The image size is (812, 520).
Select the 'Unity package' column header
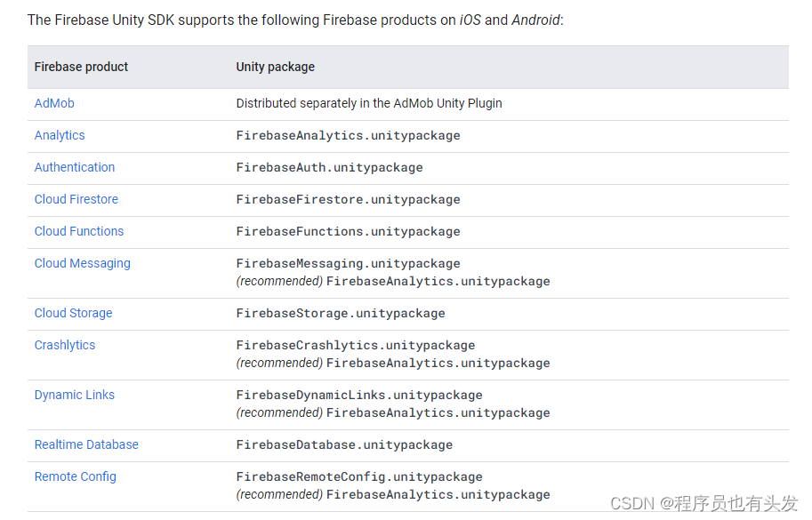[x=276, y=68]
